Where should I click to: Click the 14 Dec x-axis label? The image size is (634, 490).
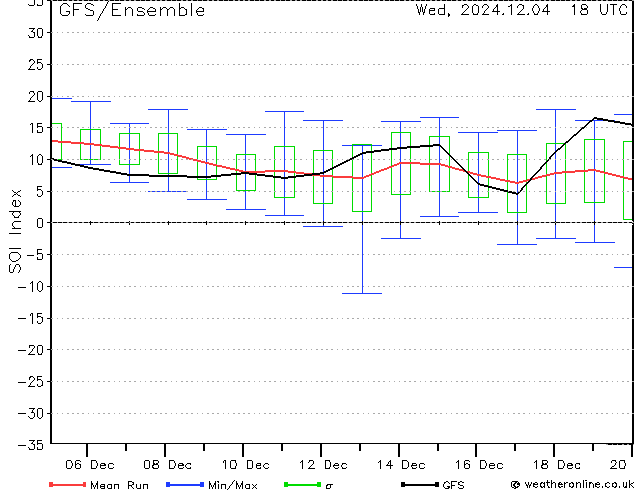[x=401, y=465]
